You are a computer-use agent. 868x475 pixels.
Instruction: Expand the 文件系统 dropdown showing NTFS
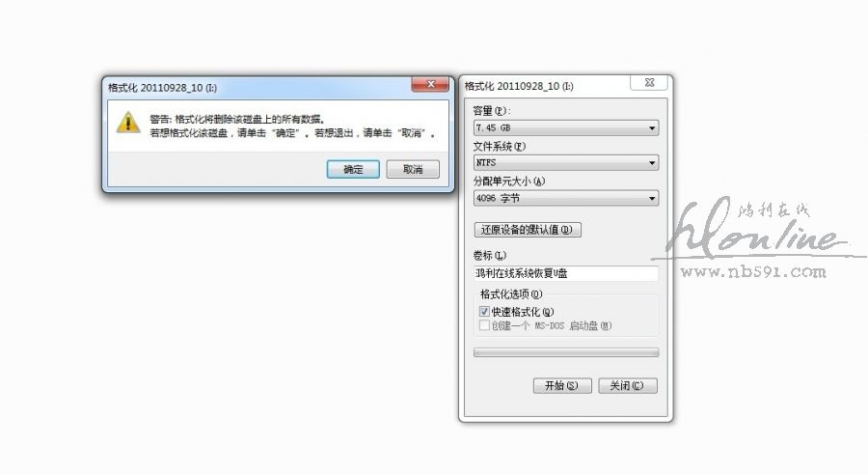click(566, 163)
